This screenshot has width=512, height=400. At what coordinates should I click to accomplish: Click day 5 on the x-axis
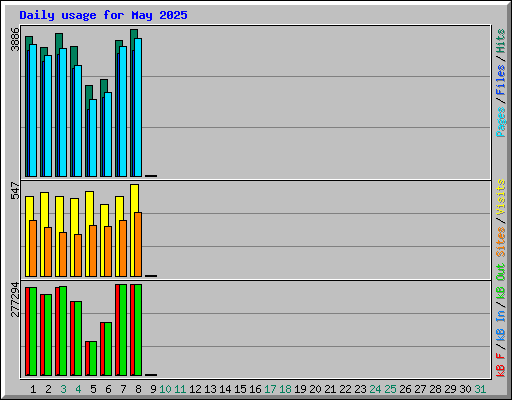[x=93, y=389]
